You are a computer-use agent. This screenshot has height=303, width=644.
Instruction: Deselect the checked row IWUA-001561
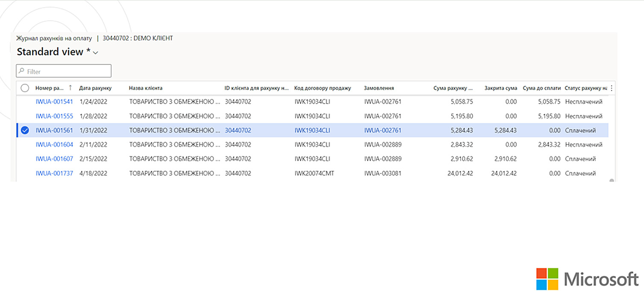pos(24,130)
